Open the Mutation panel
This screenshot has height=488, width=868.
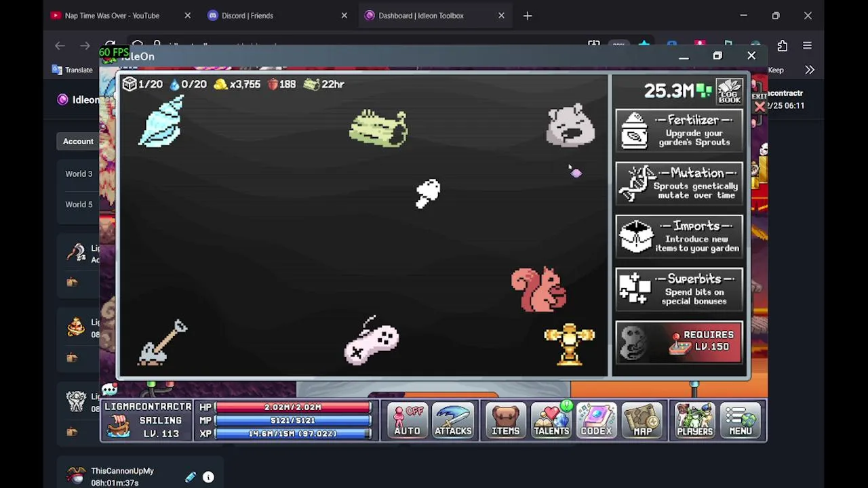click(679, 183)
